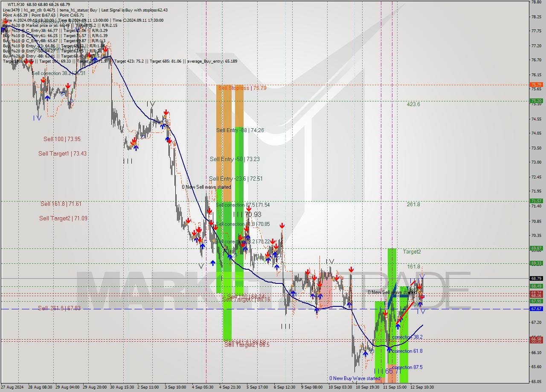546x392 pixels.
Task: Click the 'Sell correction 38.2 | 76.31' label
Action: click(59, 73)
